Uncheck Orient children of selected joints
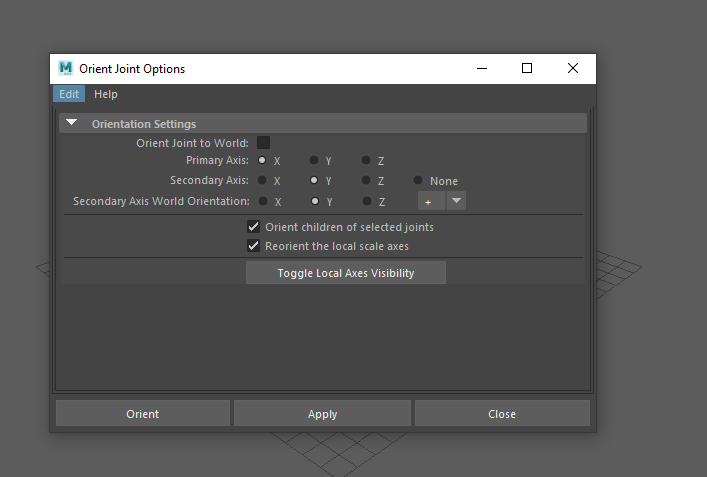 (x=253, y=227)
